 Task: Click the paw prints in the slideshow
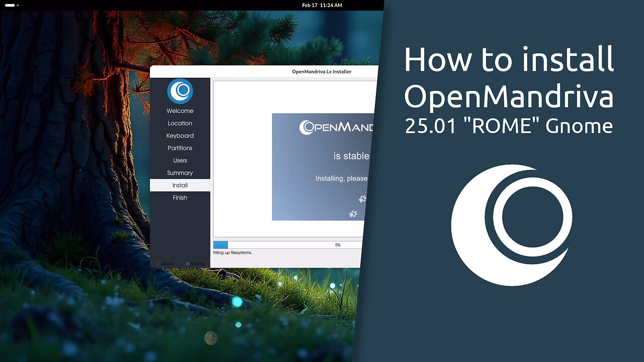358,206
